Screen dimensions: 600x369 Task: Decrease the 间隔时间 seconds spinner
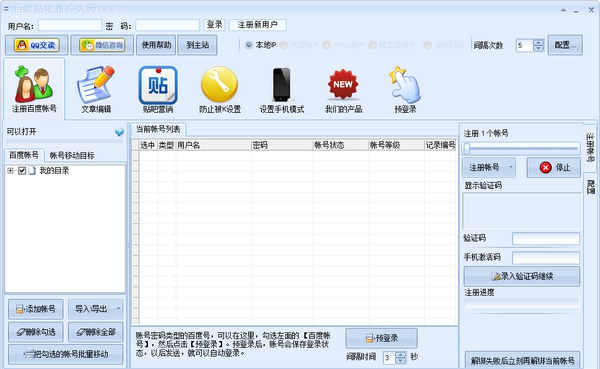400,361
